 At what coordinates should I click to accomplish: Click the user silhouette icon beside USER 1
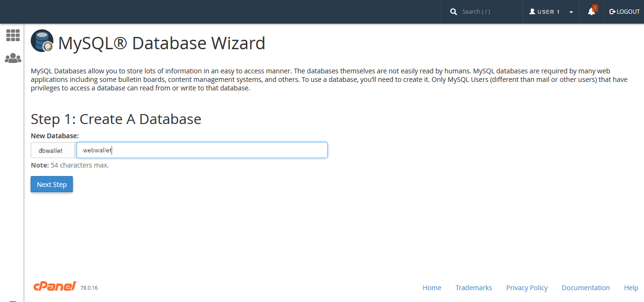pos(532,12)
